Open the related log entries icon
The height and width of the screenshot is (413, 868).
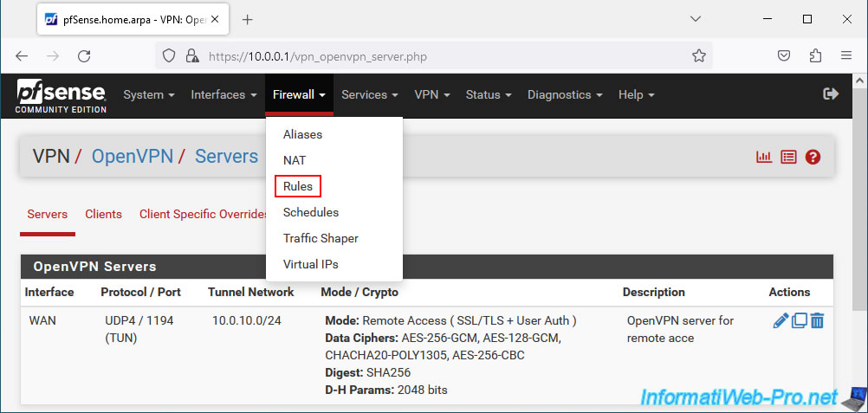788,158
